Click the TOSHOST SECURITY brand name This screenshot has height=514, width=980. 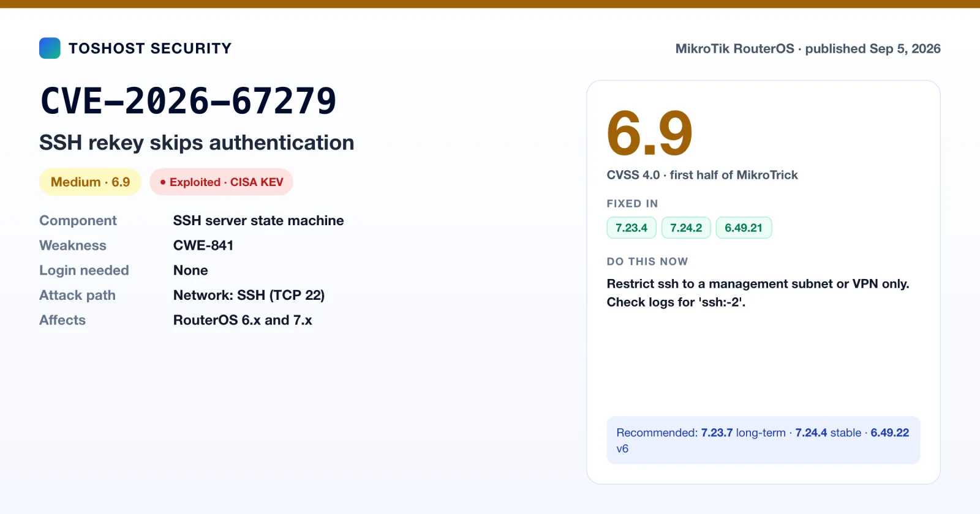pos(150,48)
